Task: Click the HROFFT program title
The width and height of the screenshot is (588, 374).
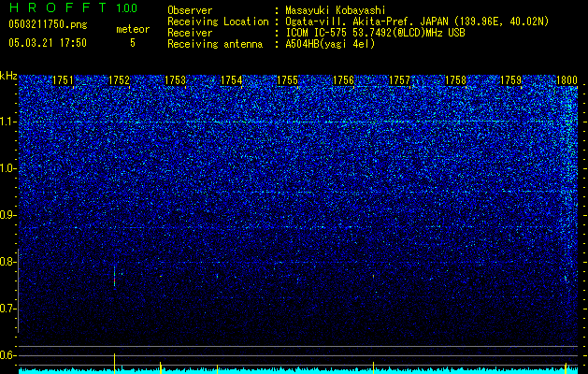Action: [58, 7]
